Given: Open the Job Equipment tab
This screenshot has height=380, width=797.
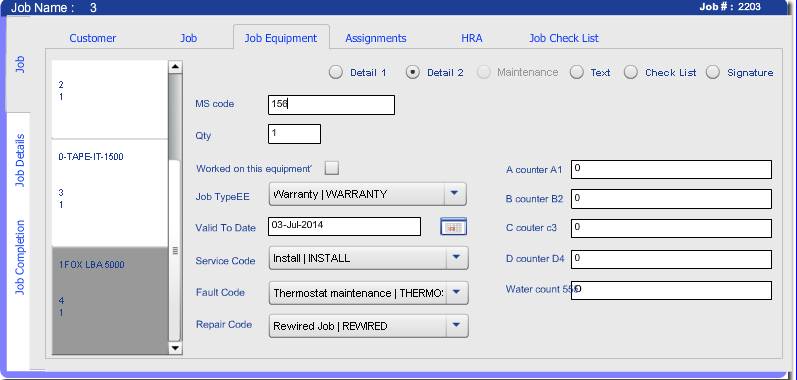Looking at the screenshot, I should pos(281,38).
